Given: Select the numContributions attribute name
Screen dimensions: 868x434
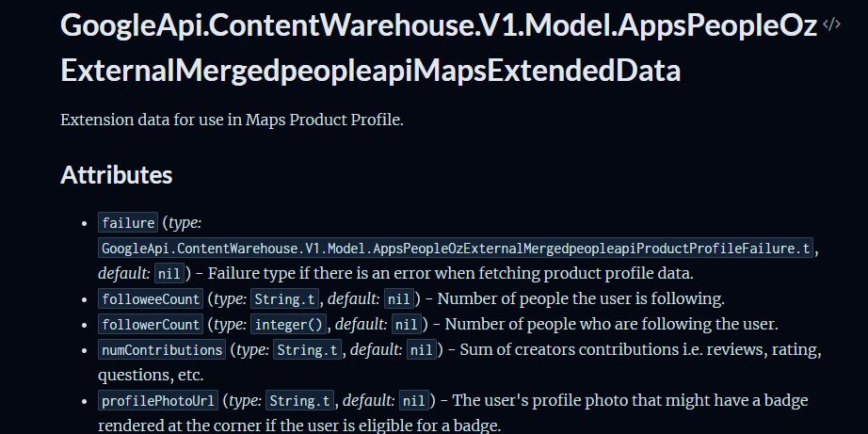Looking at the screenshot, I should tap(161, 350).
